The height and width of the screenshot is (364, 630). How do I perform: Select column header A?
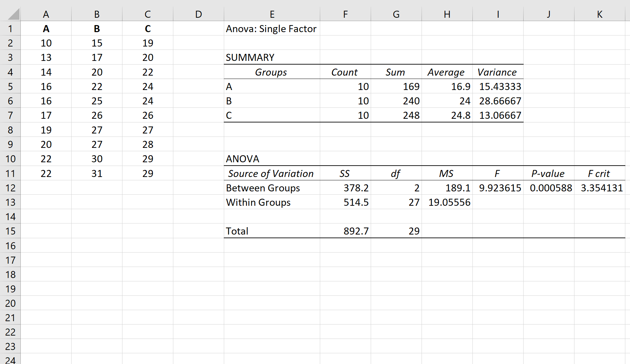click(x=46, y=14)
